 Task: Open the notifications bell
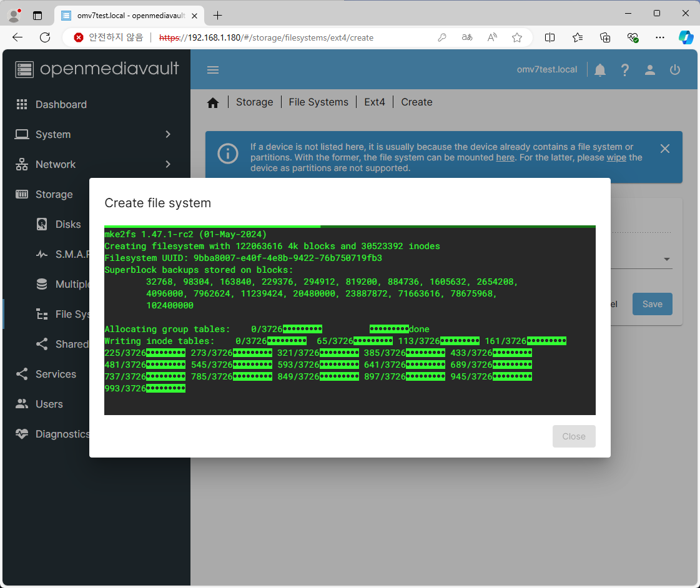[600, 70]
